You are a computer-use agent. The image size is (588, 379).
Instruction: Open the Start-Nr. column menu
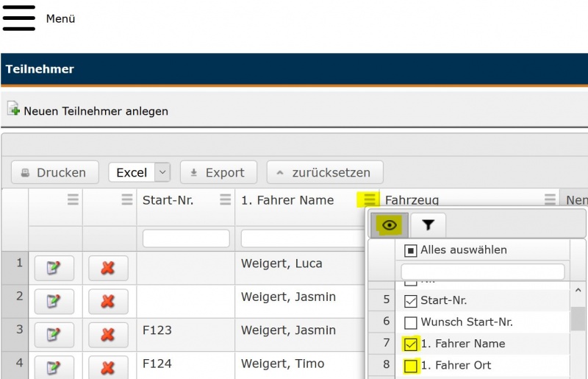[x=225, y=199]
